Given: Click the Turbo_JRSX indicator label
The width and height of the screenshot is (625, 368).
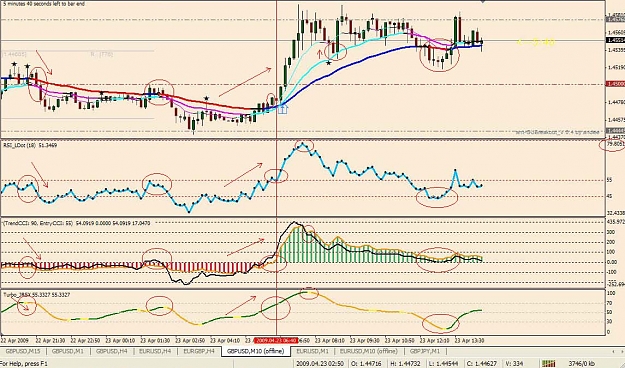Looking at the screenshot, I should [37, 295].
